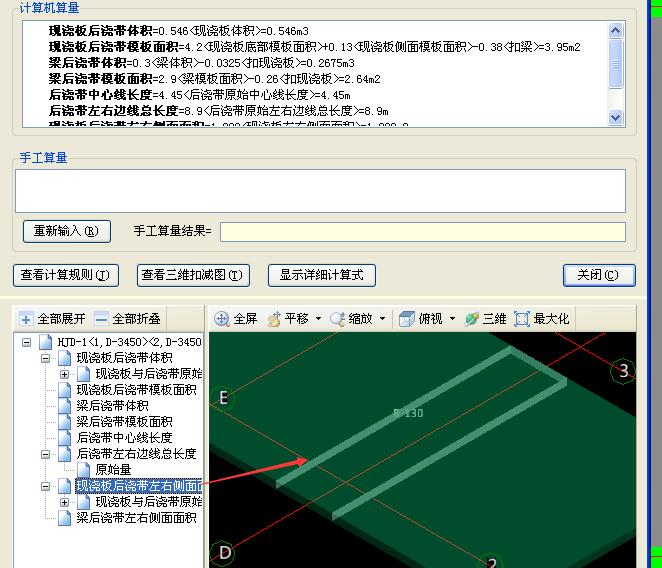Click the 计算机算量 scrollbar thumb

[x=616, y=64]
